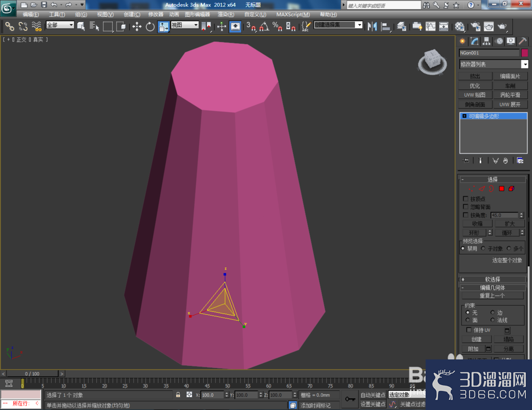The image size is (532, 410).
Task: Toggle Window/Crossing selection mode
Action: point(121,26)
